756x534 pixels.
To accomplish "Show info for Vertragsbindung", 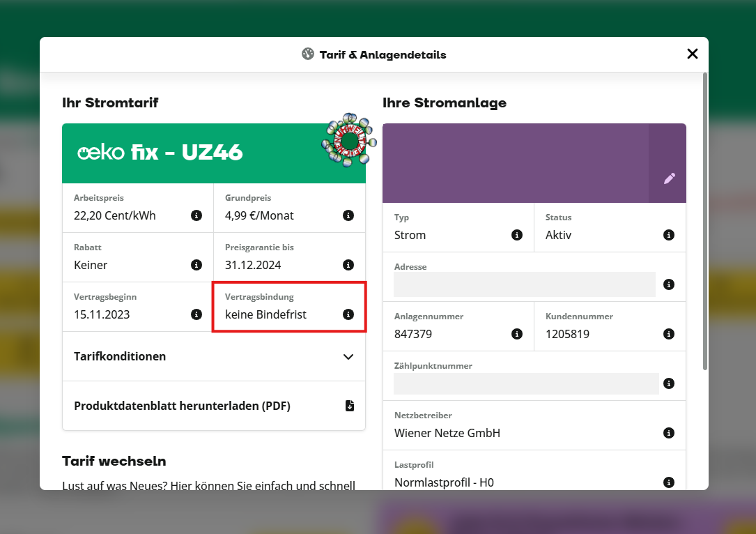I will coord(348,314).
